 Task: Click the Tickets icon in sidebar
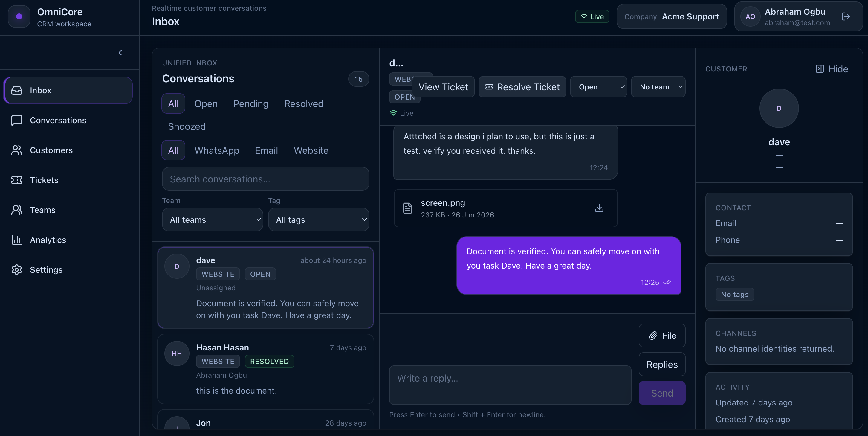coord(16,180)
